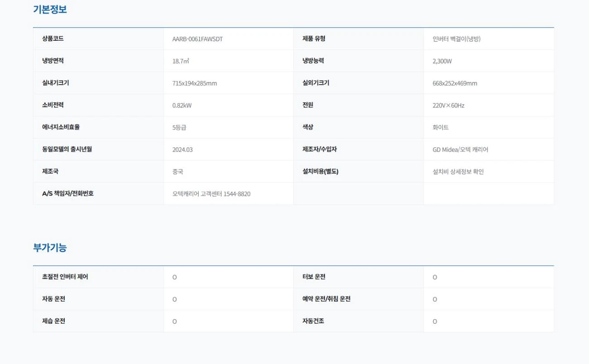Click the '제조자/수입자' label
Image resolution: width=589 pixels, height=364 pixels.
[x=320, y=149]
